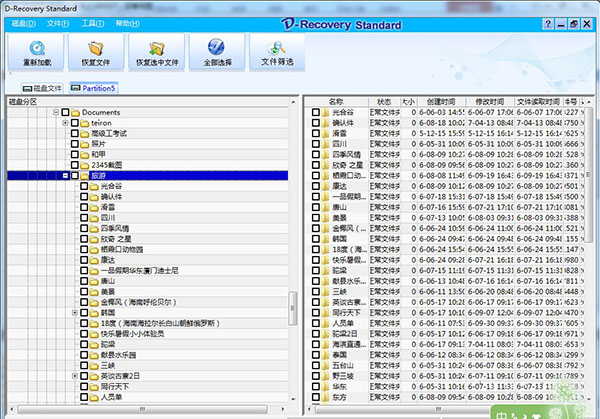Screen dimensions: 600x419
Task: Sort by the 创建时间 column header
Action: click(441, 102)
